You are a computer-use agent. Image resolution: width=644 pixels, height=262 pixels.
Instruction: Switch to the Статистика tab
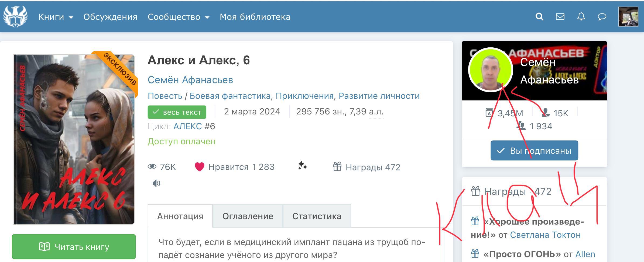[317, 216]
